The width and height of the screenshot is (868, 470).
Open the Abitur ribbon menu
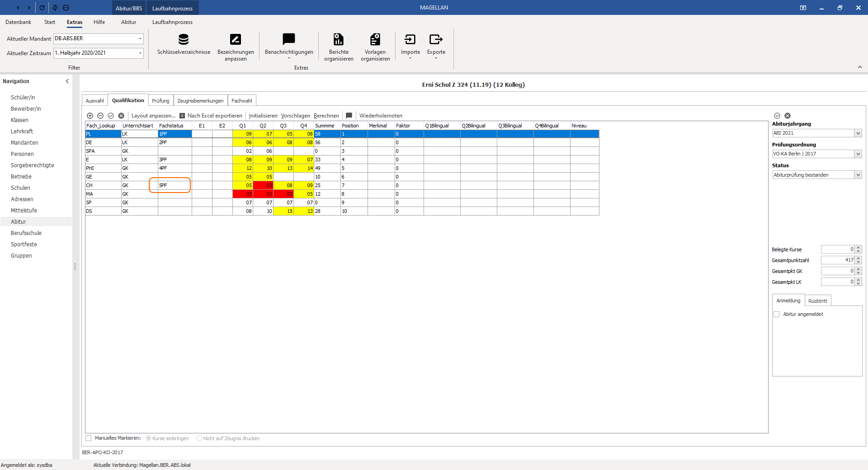(x=128, y=22)
